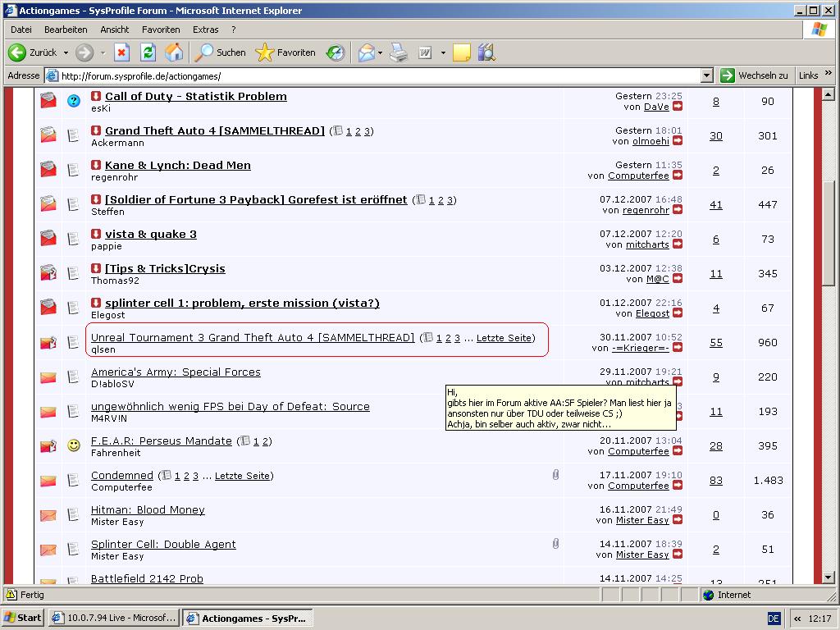Click the attachment paperclip in Condemned row

(555, 475)
